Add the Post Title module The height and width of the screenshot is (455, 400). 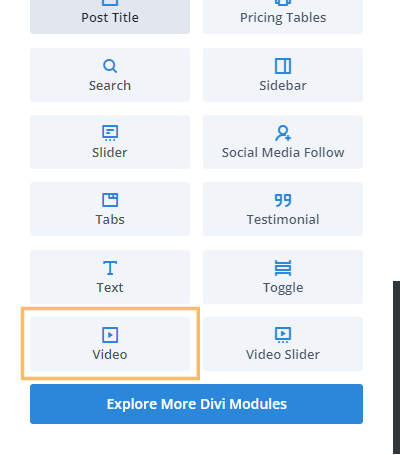110,17
